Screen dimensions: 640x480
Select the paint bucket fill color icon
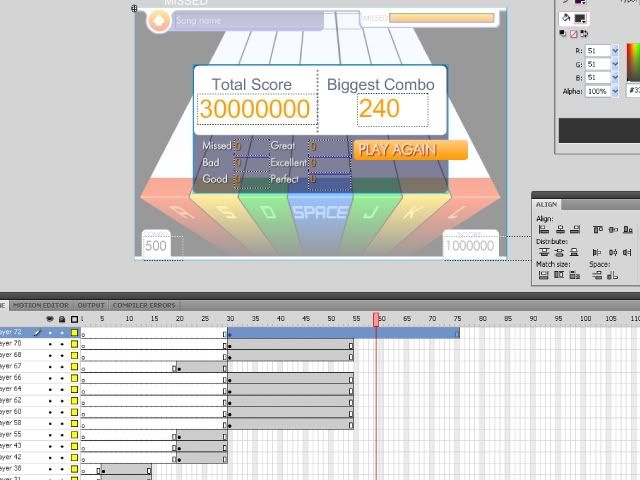coord(566,18)
